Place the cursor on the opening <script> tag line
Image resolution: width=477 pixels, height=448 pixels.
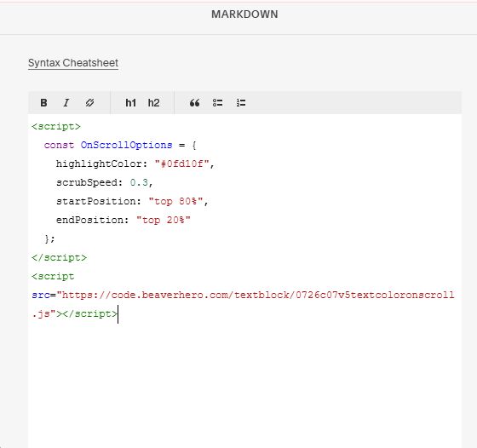[56, 127]
